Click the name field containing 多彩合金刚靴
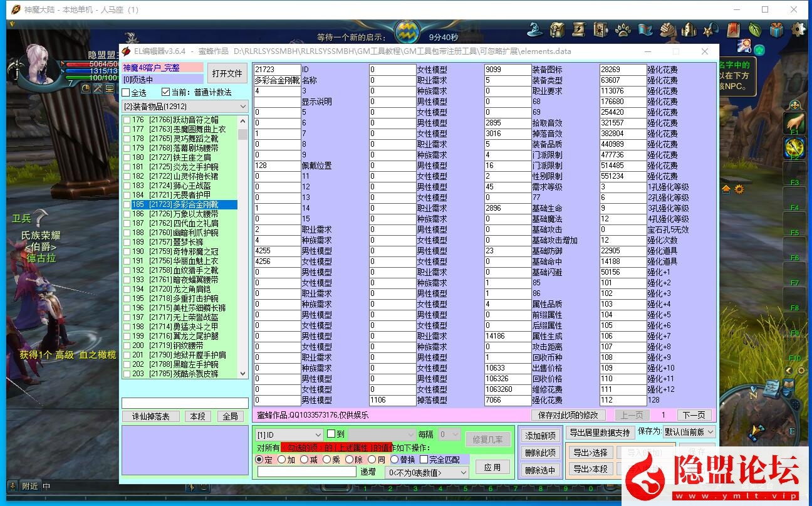The image size is (812, 506). pos(277,80)
